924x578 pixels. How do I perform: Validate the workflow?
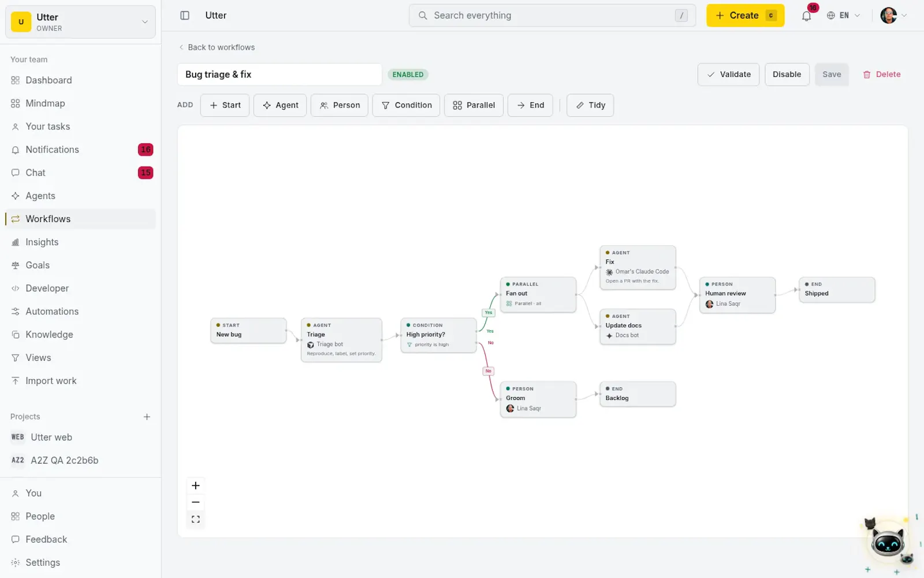(728, 75)
